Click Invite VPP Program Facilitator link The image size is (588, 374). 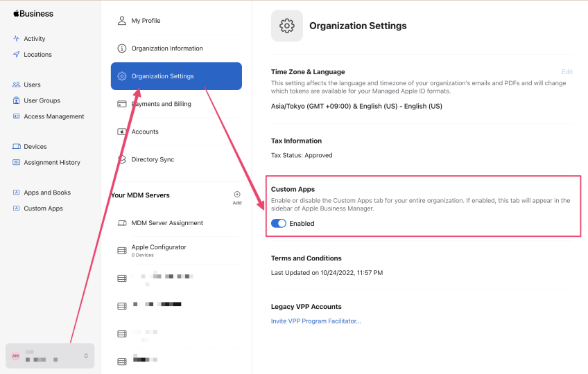pyautogui.click(x=315, y=321)
